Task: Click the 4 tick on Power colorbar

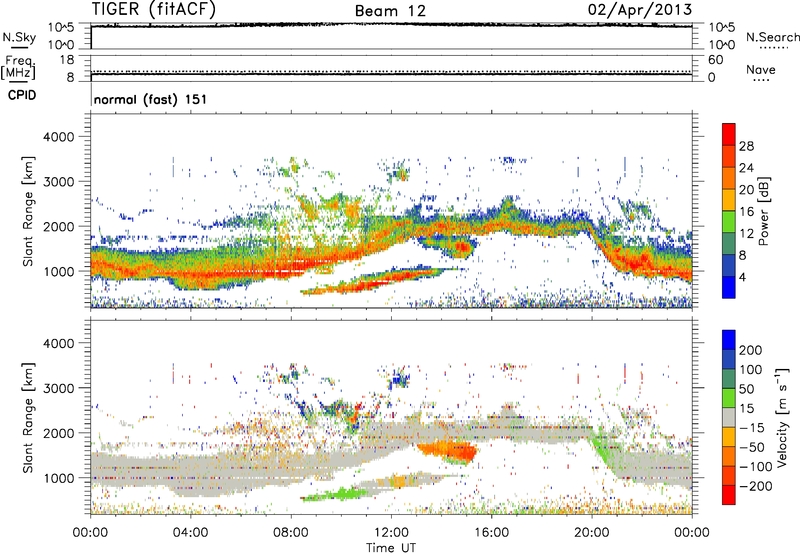Action: tap(743, 278)
